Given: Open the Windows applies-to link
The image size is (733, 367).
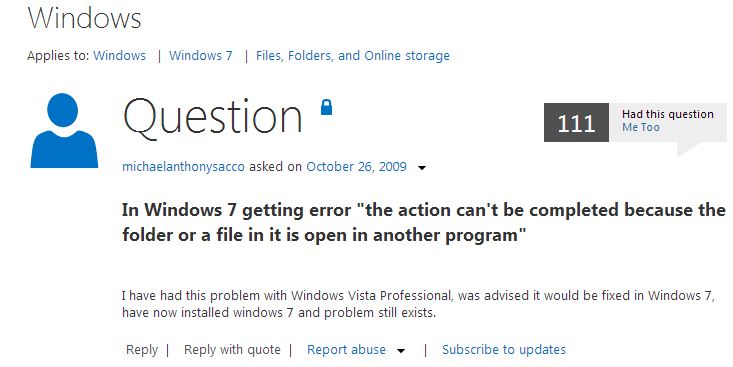Looking at the screenshot, I should pyautogui.click(x=119, y=56).
